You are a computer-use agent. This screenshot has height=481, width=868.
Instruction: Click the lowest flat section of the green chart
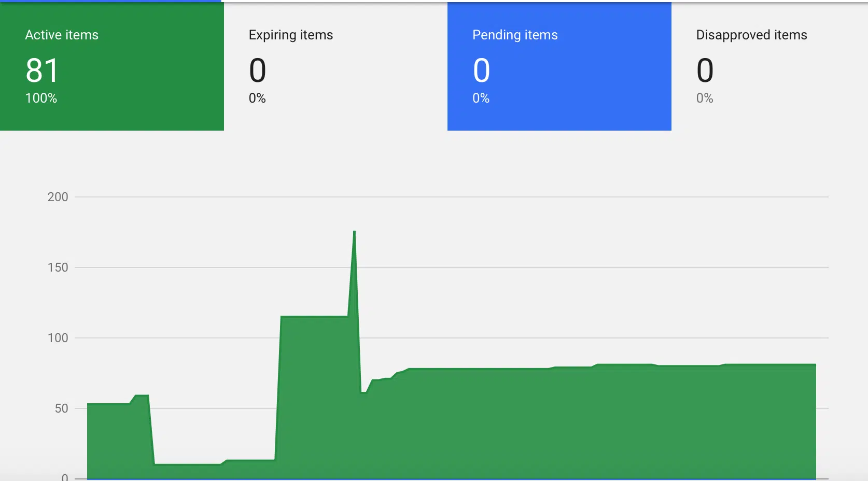click(188, 464)
